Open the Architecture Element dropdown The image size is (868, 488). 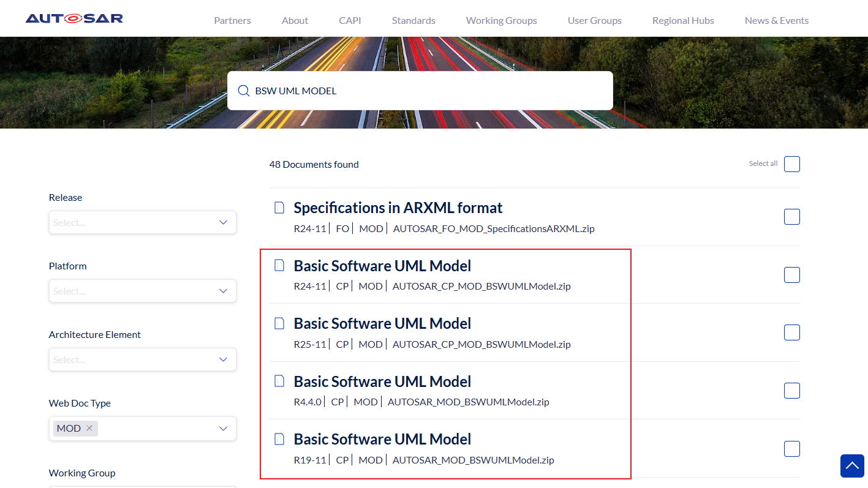143,359
